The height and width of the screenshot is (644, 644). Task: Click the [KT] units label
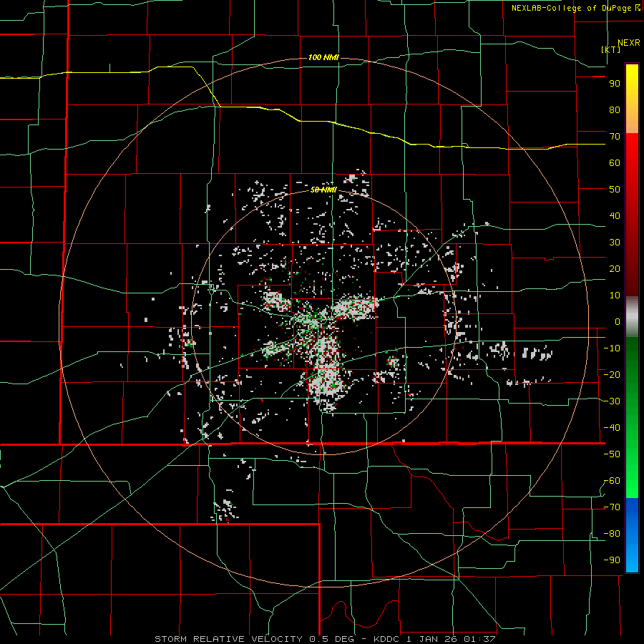[610, 49]
